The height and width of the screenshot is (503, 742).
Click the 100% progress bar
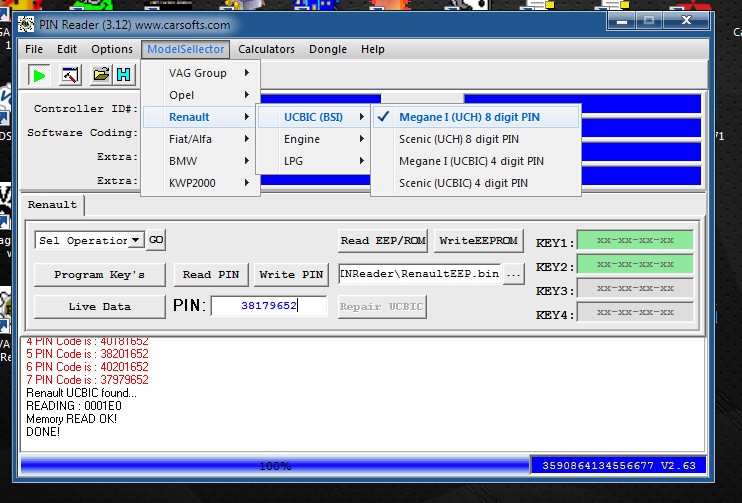(x=274, y=466)
